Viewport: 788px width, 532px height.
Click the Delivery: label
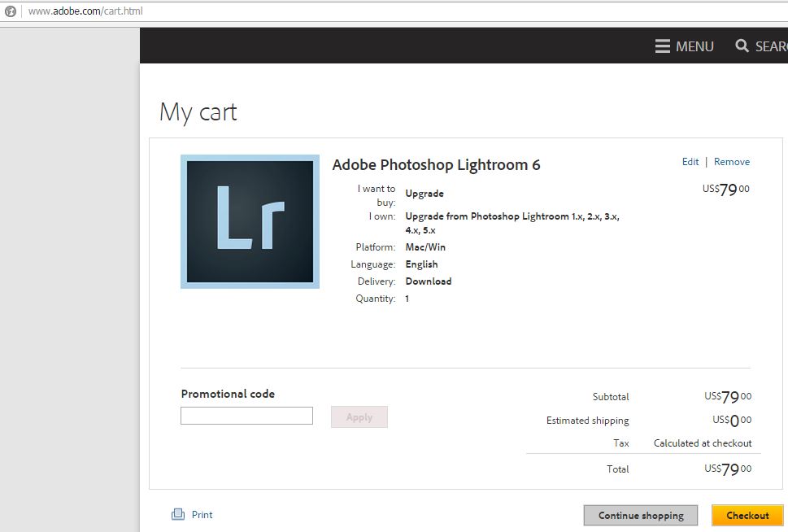[377, 281]
